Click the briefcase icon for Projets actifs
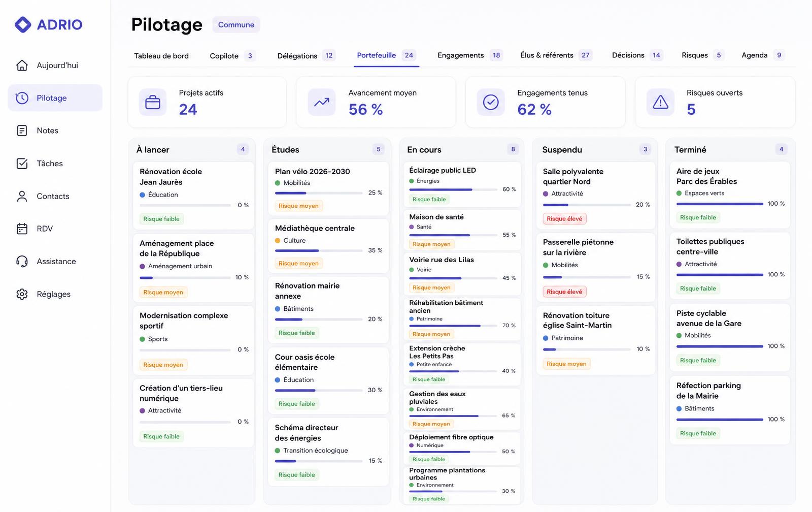 point(153,102)
